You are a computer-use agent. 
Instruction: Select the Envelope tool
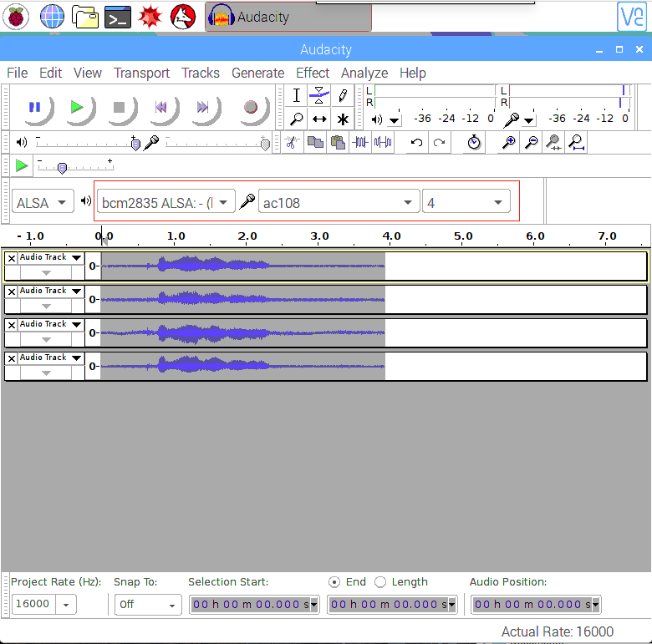(x=318, y=95)
